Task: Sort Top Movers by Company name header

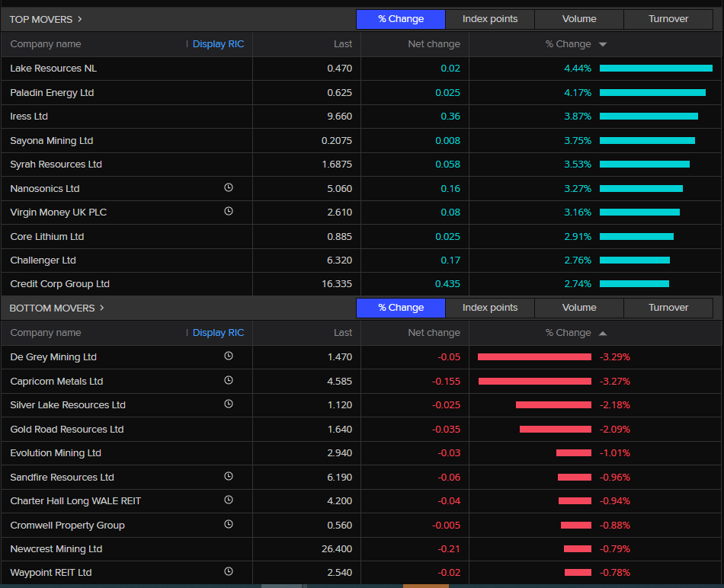Action: 46,44
